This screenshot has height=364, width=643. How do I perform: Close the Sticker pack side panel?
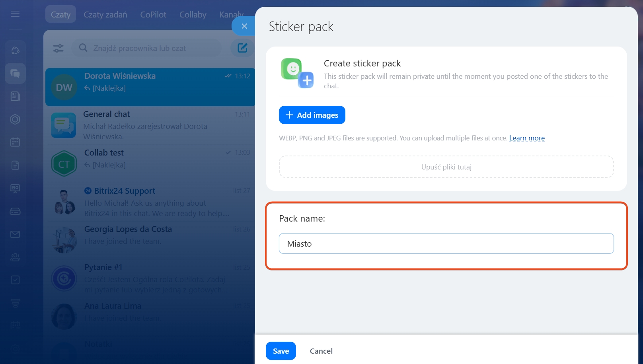244,26
